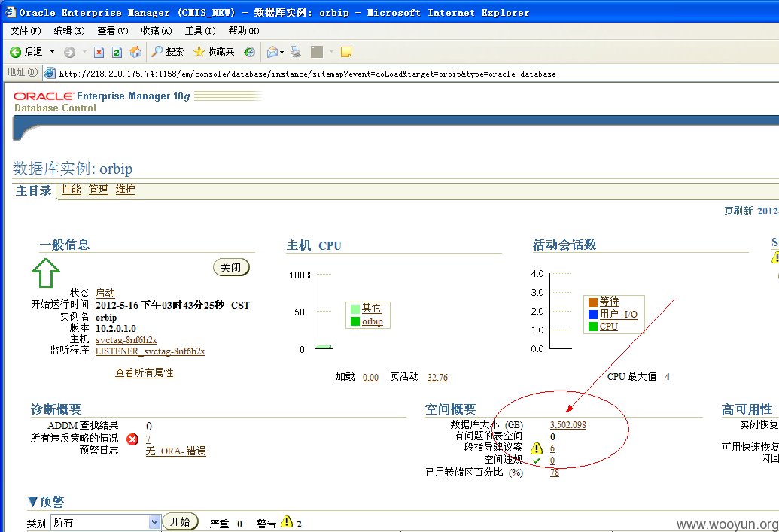Click the orange 等待 legend swatch
779x532 pixels.
[x=592, y=302]
